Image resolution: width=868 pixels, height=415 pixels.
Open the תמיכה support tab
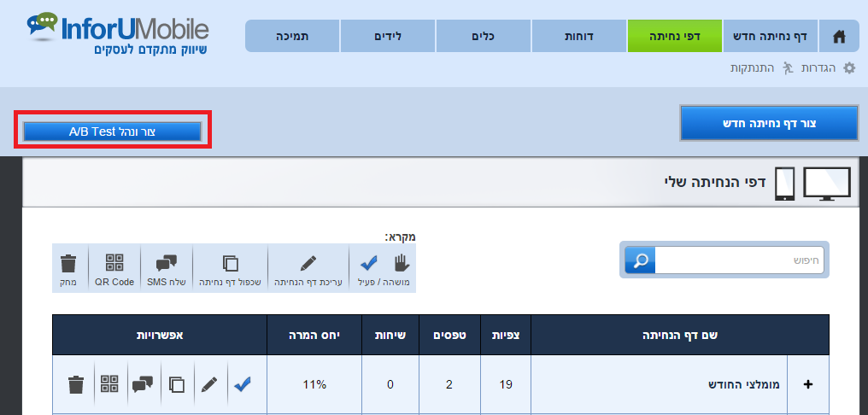(292, 37)
